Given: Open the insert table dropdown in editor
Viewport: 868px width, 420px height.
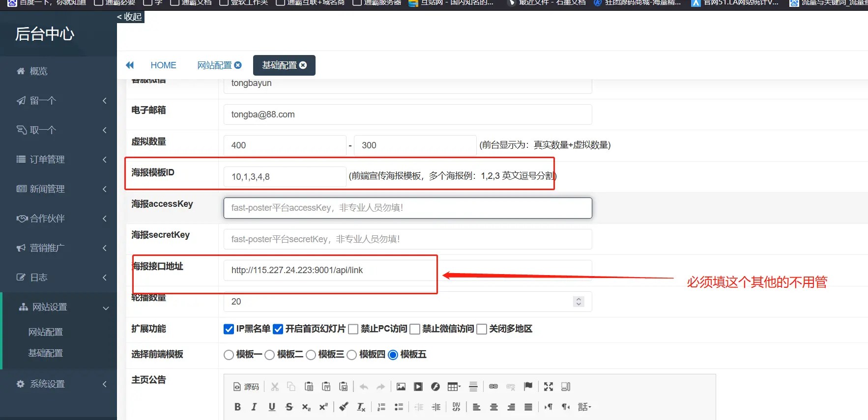Looking at the screenshot, I should 454,387.
